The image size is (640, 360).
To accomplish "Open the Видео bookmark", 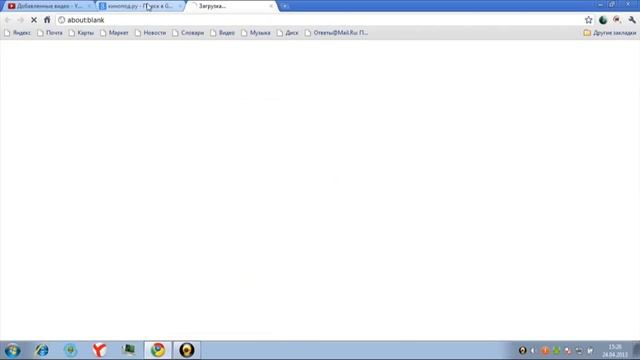I will pos(222,33).
